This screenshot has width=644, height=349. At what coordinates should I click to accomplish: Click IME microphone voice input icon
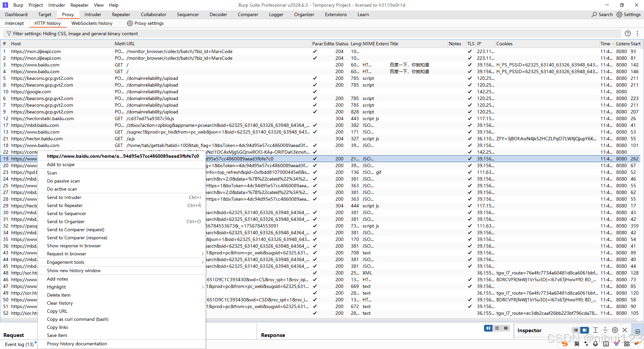tap(595, 344)
